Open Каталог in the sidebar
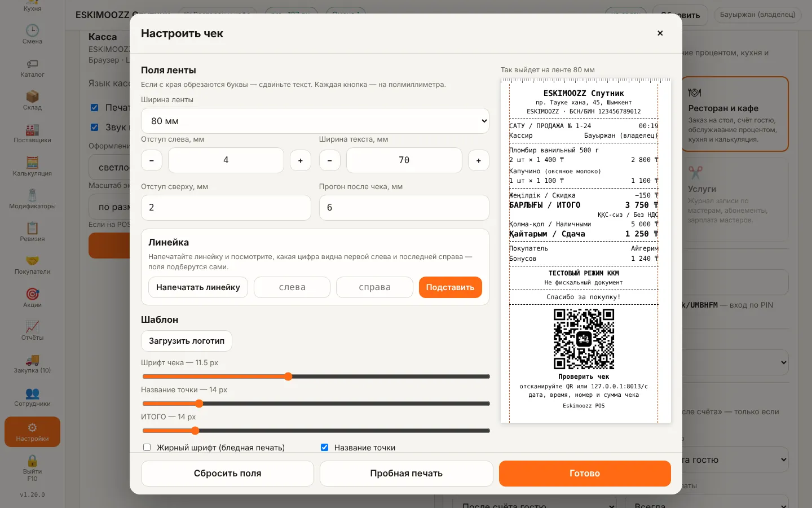812x508 pixels. tap(32, 67)
